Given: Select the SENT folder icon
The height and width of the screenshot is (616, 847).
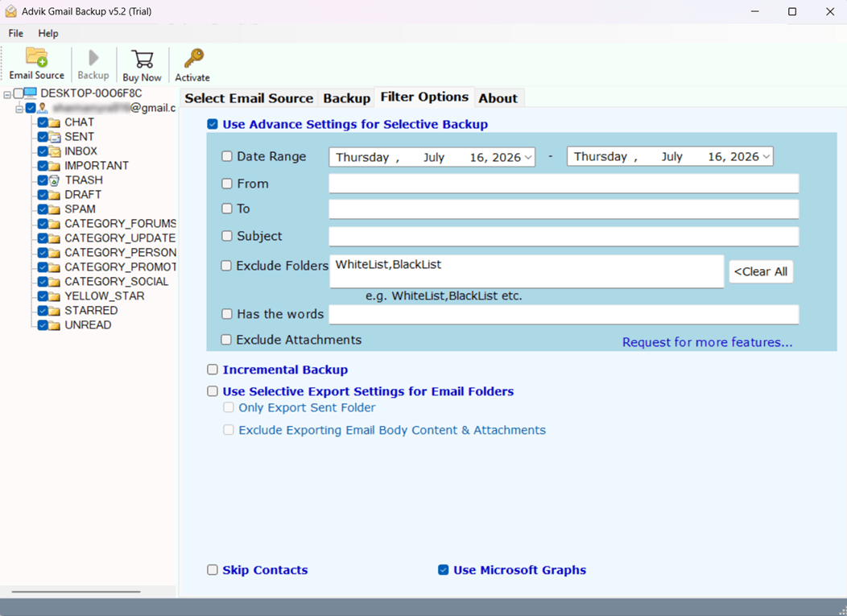Looking at the screenshot, I should [55, 137].
